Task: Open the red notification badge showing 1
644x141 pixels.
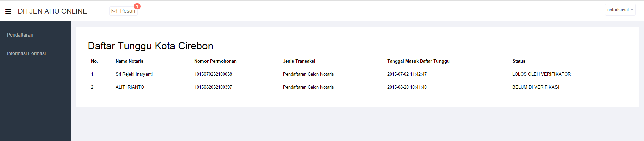Action: pyautogui.click(x=137, y=6)
